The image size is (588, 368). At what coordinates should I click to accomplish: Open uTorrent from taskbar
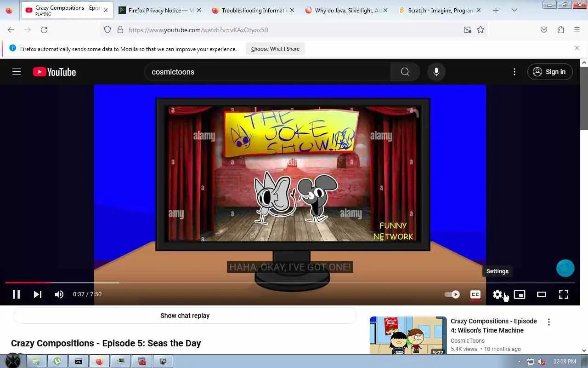[57, 362]
